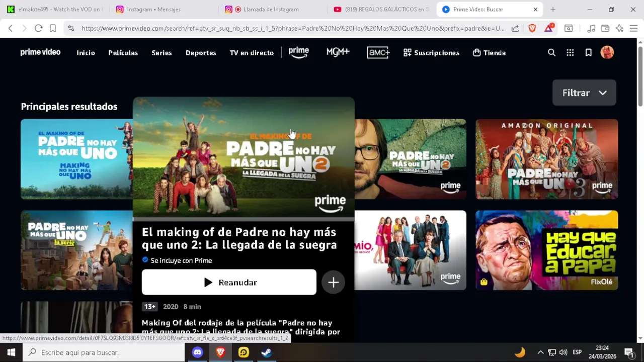Open the watchlist bookmark icon in Prime Video header
The width and height of the screenshot is (644, 362).
[588, 52]
